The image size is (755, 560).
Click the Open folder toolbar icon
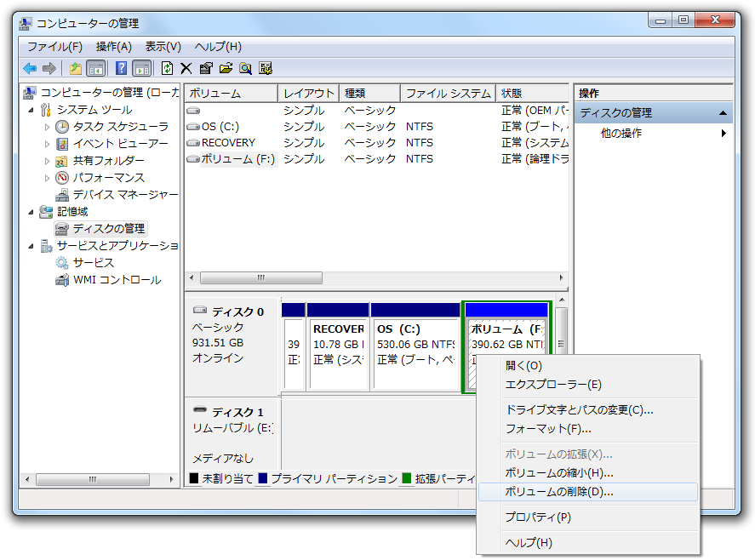point(226,68)
